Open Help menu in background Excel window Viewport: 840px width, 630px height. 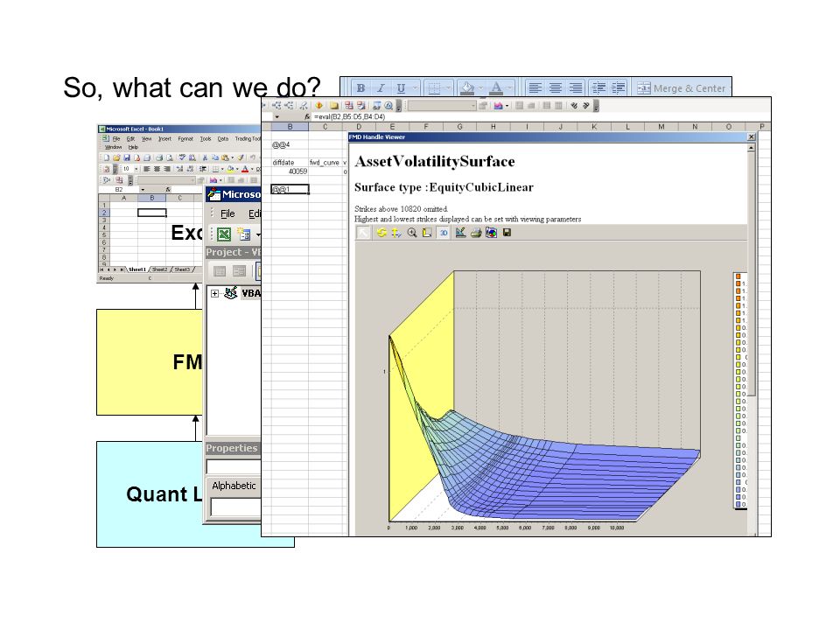tap(133, 147)
